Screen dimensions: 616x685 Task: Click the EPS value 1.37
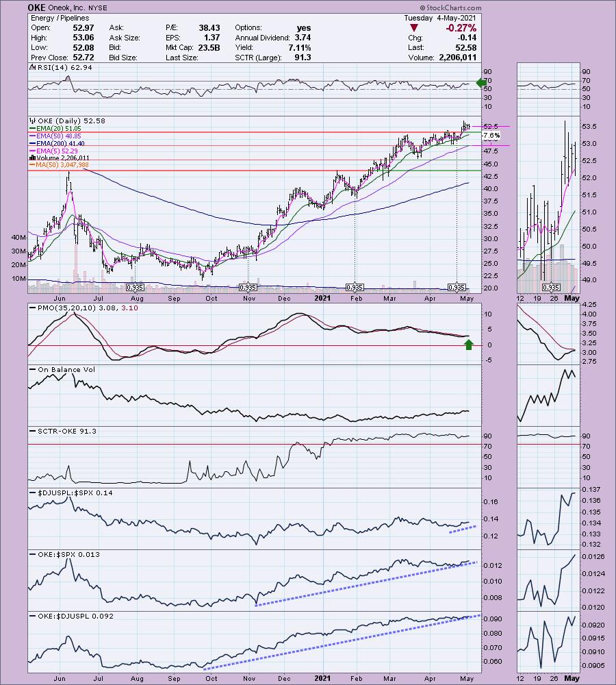click(x=211, y=38)
